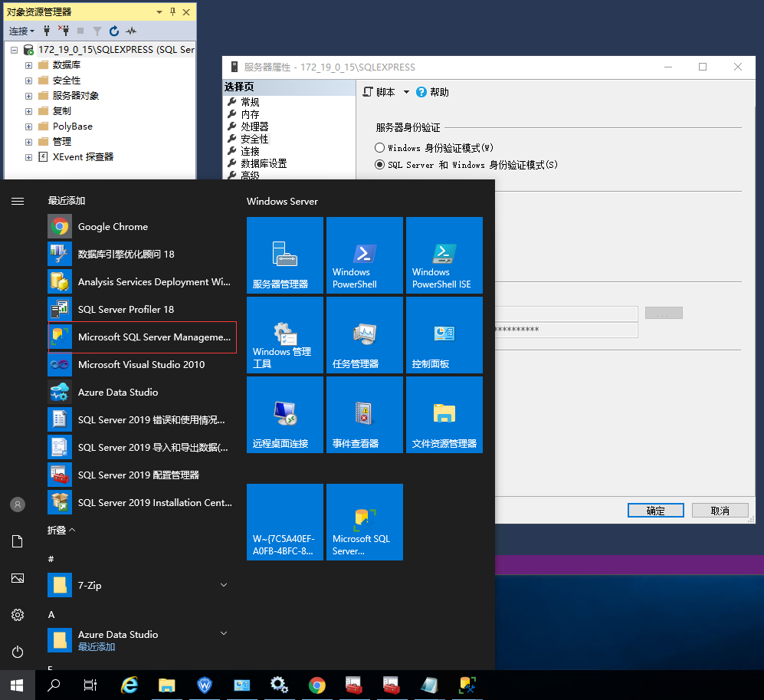Screen dimensions: 764x700
Task: Switch to the 内存 page
Action: coord(250,114)
